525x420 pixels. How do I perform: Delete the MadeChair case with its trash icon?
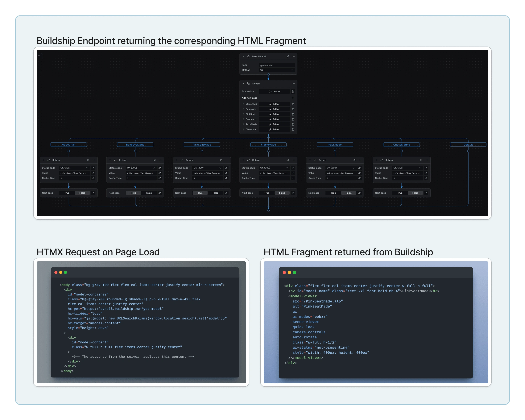click(293, 104)
